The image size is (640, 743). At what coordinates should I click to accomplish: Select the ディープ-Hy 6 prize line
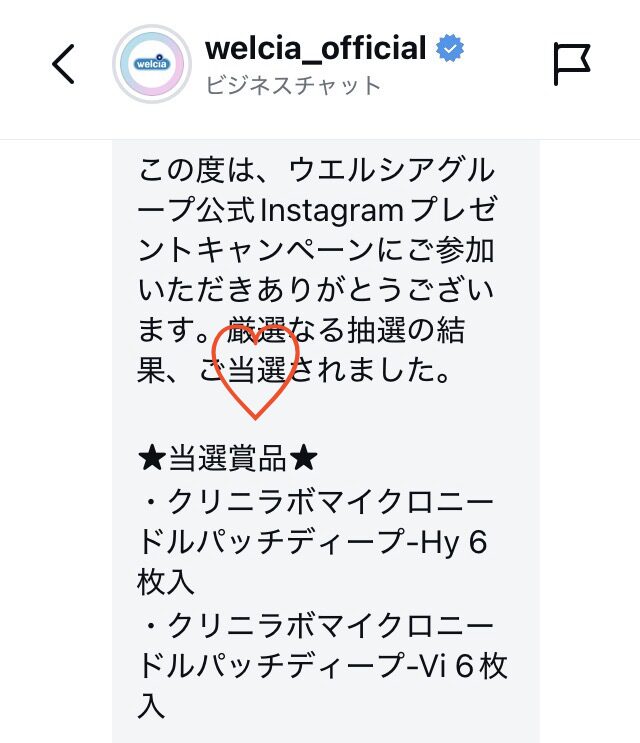pyautogui.click(x=312, y=542)
